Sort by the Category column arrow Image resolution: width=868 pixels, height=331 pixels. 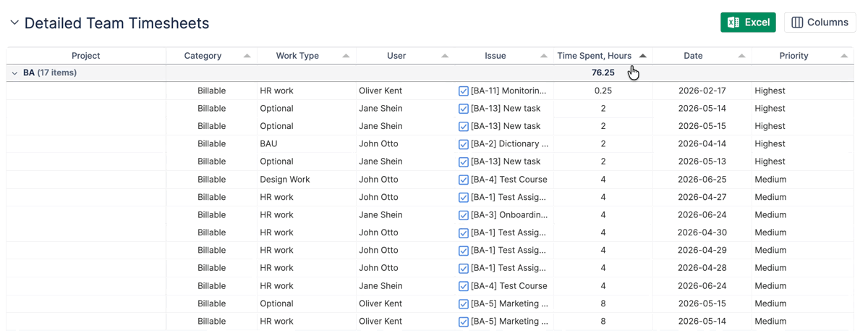[247, 56]
